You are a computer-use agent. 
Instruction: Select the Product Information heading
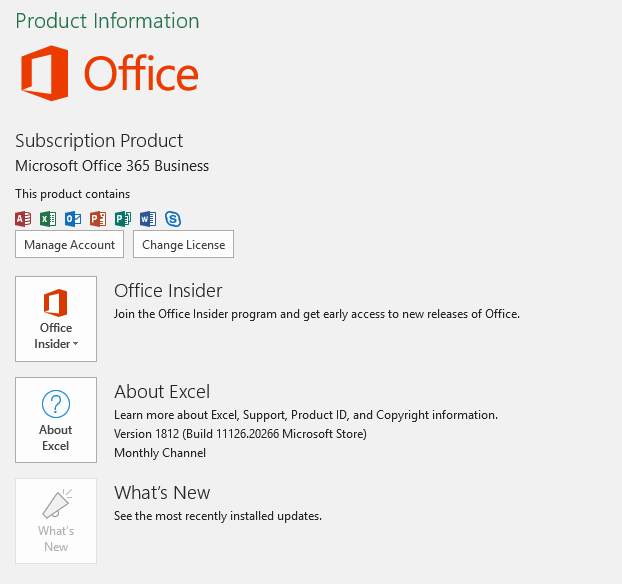click(x=107, y=21)
